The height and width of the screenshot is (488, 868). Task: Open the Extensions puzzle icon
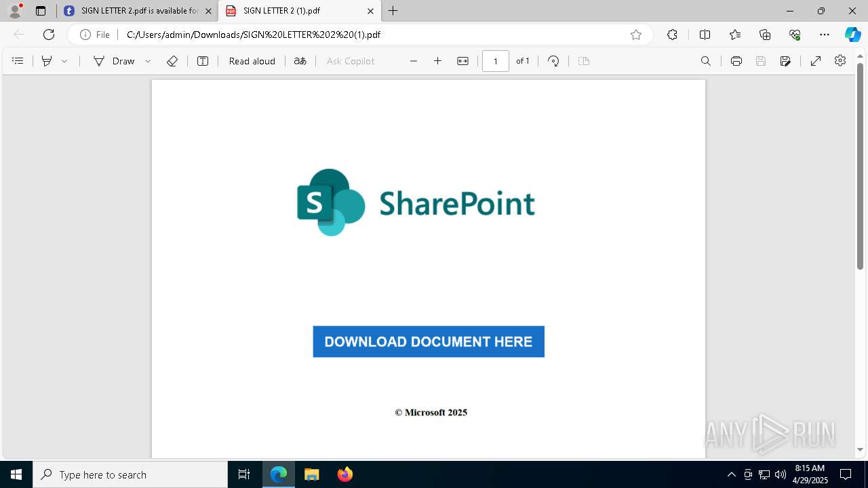coord(672,35)
